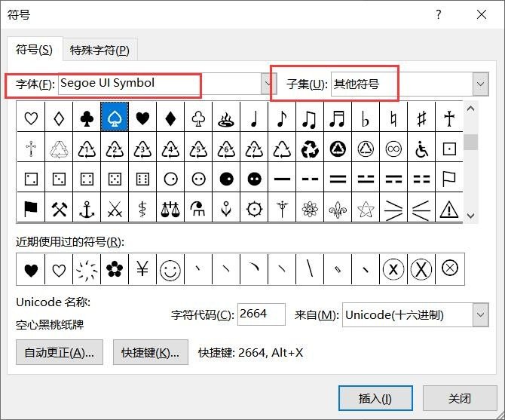
Task: Open 快捷键(K)... shortcut settings
Action: pyautogui.click(x=151, y=352)
